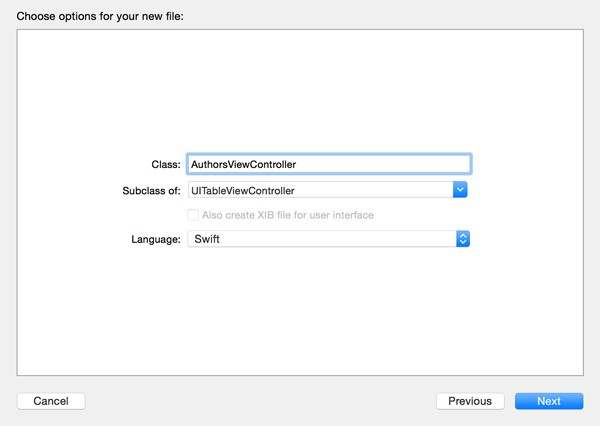The height and width of the screenshot is (426, 600).
Task: Click the Cancel button
Action: (51, 401)
